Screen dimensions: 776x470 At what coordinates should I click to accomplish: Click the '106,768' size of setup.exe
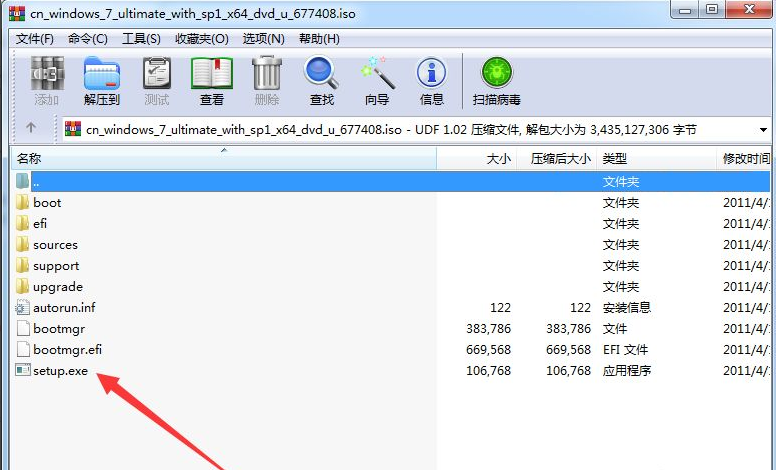(488, 371)
